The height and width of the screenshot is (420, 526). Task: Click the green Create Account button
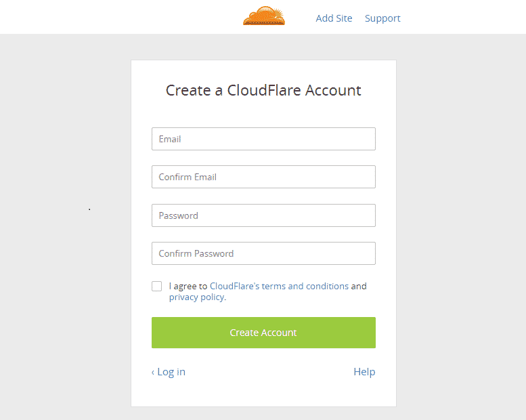263,333
